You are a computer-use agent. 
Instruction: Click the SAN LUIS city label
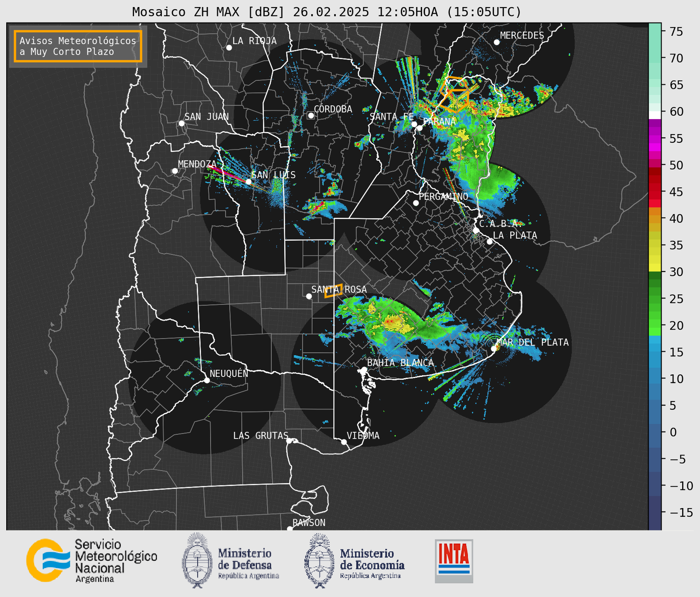point(273,175)
